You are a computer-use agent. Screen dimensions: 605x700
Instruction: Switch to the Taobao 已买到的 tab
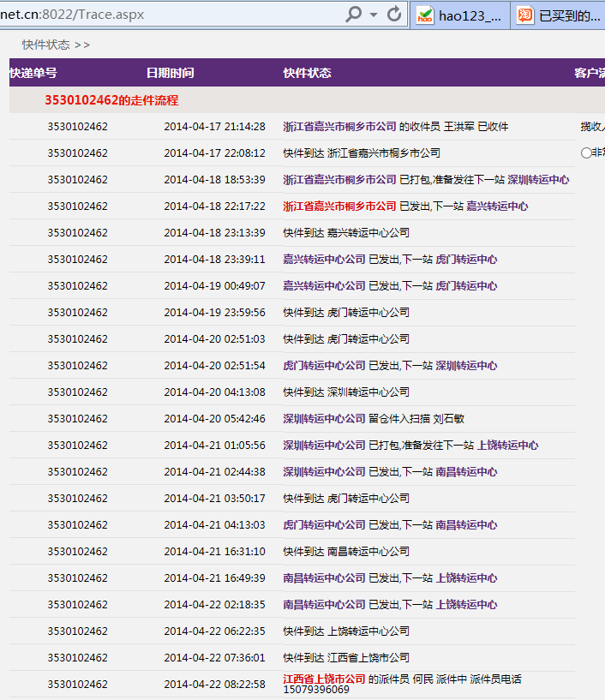tap(560, 15)
